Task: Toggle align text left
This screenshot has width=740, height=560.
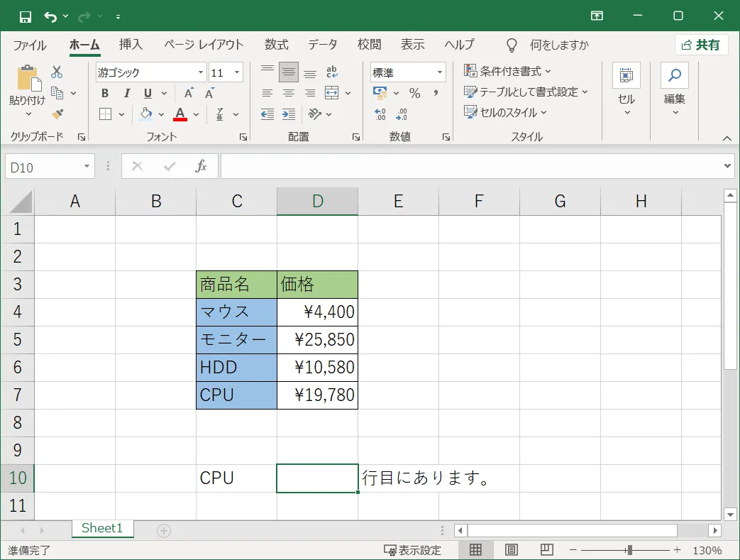Action: (x=267, y=93)
